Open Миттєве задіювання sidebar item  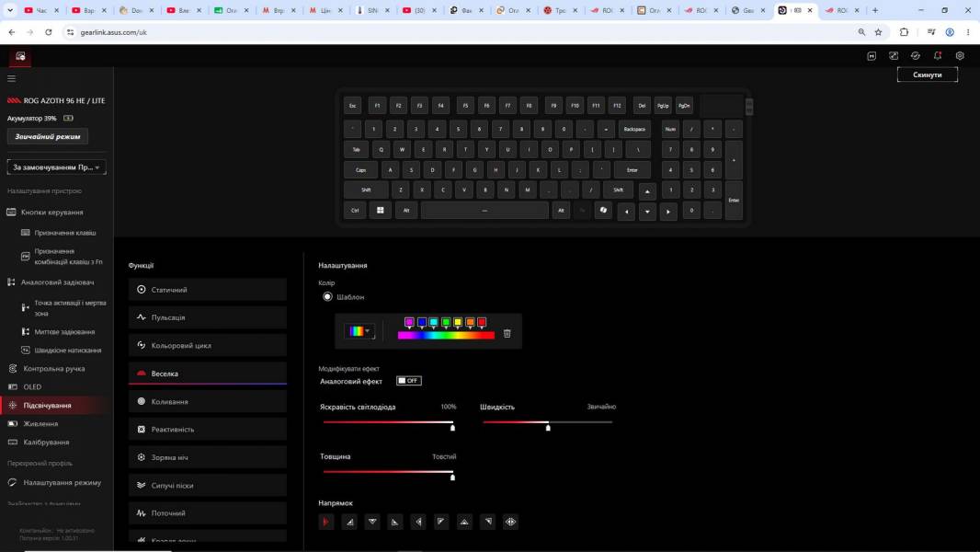tap(64, 332)
